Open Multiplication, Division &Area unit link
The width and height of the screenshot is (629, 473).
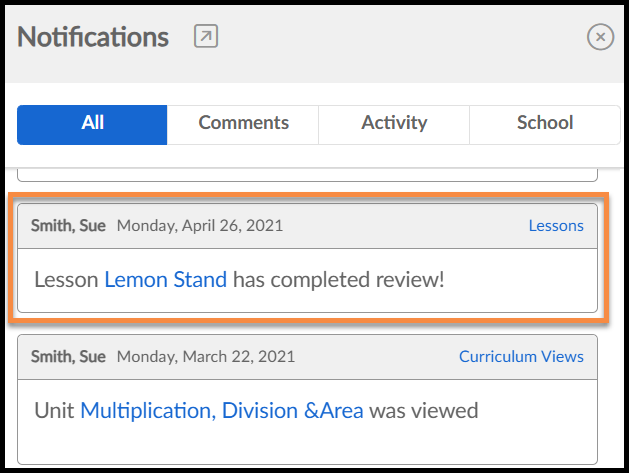pos(222,410)
